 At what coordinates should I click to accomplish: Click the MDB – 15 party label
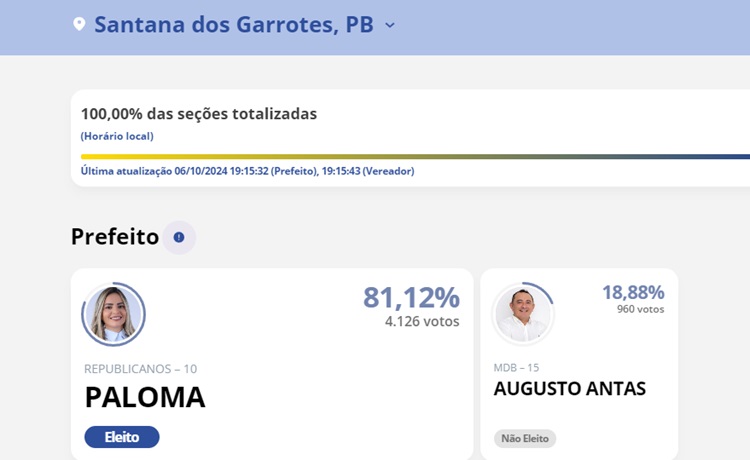click(x=516, y=368)
